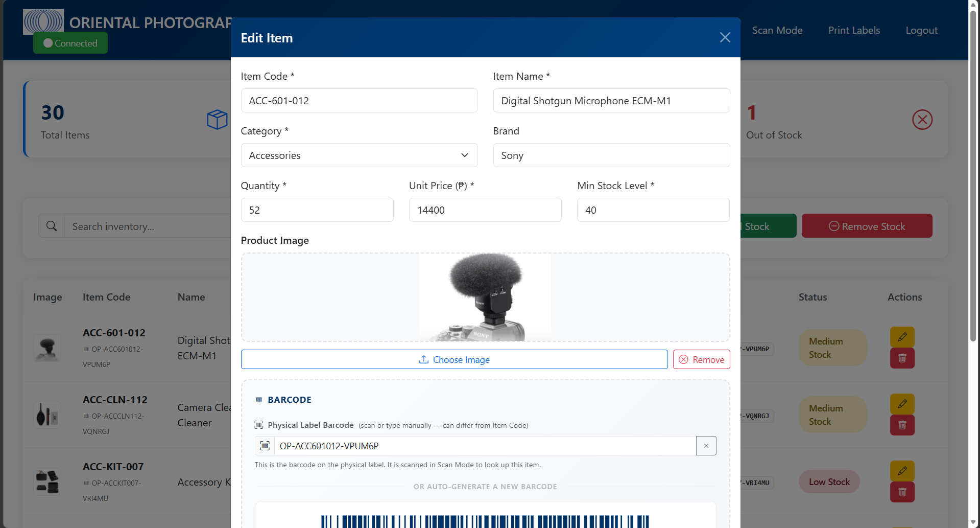This screenshot has height=528, width=980.
Task: Click the Actions column header
Action: (x=904, y=297)
